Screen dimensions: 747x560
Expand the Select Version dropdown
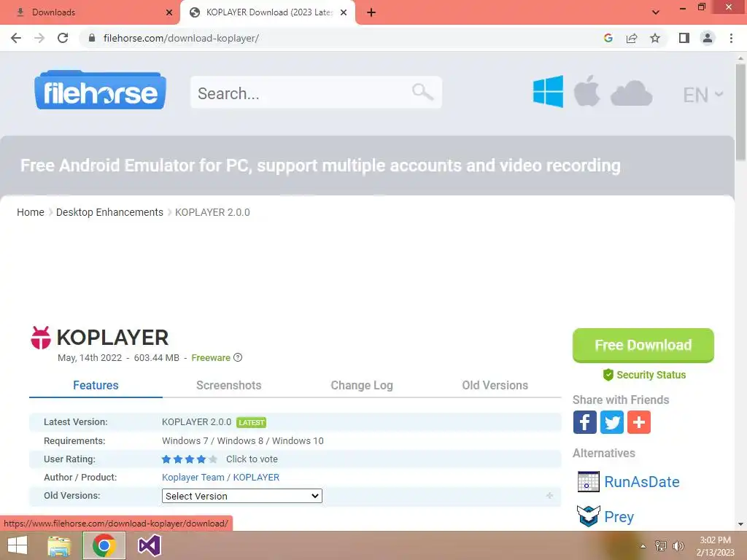coord(242,496)
